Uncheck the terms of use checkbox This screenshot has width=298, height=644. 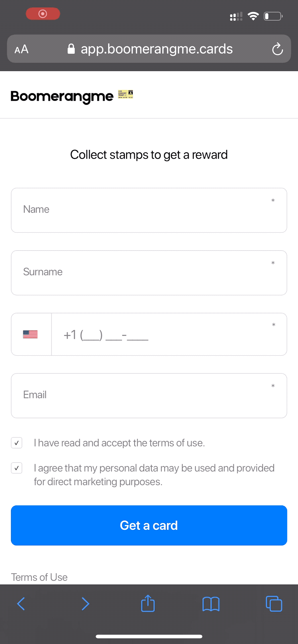17,443
